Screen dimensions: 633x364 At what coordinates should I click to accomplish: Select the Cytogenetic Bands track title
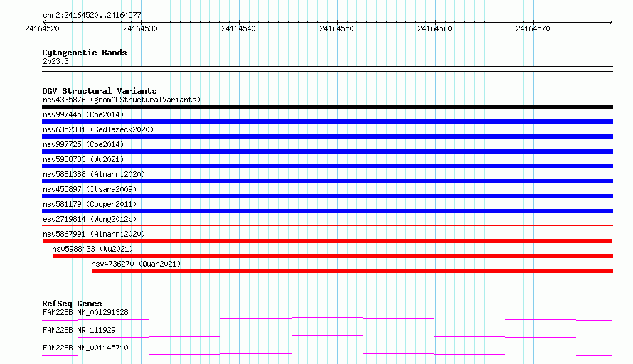point(85,53)
